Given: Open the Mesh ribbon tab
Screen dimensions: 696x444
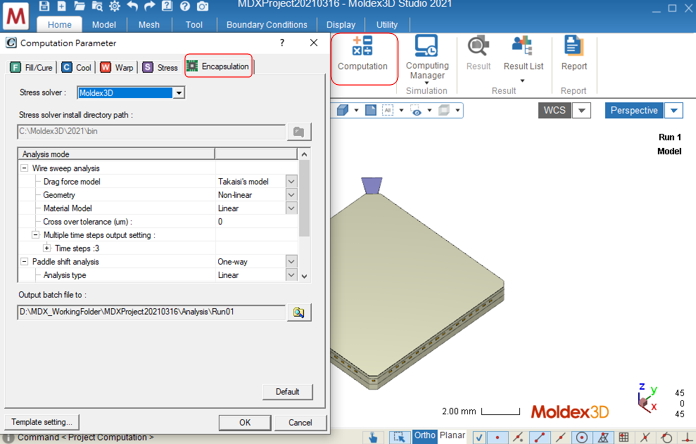Looking at the screenshot, I should point(148,25).
